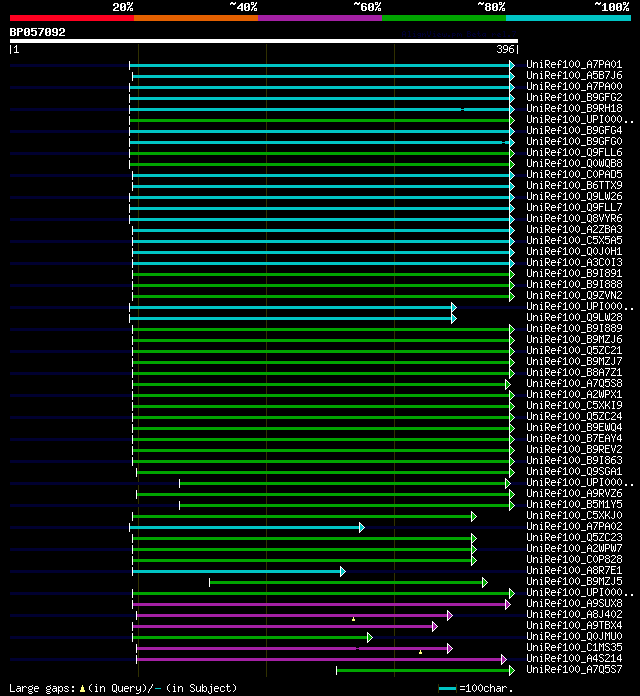Select the UniRef100_Q9LW26 label

click(574, 197)
